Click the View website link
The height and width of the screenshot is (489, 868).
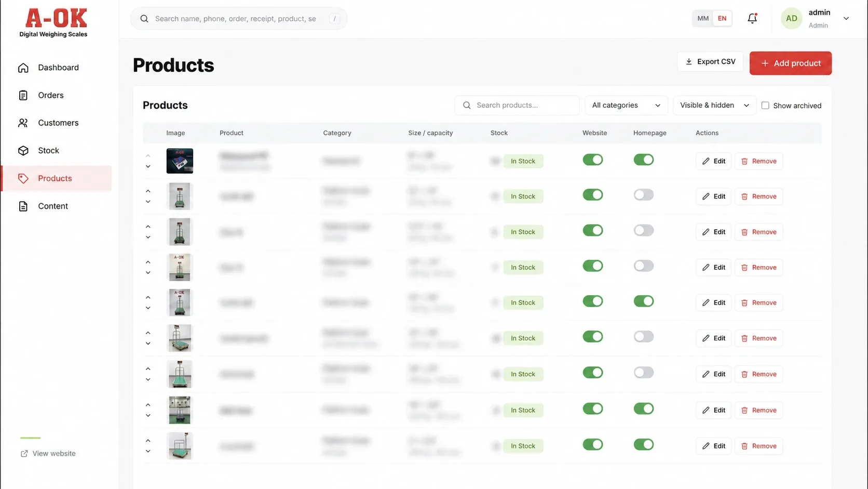48,454
